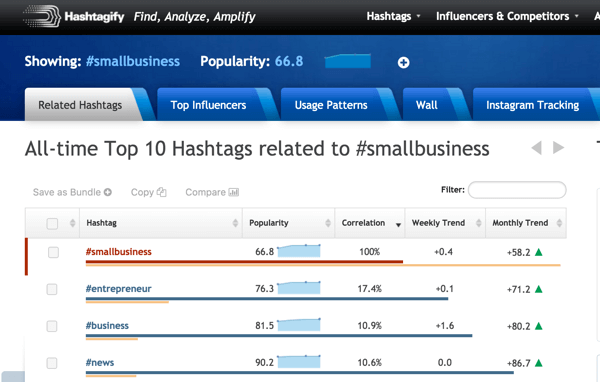Click the Save as Bundle plus icon
This screenshot has height=382, width=600.
(108, 192)
